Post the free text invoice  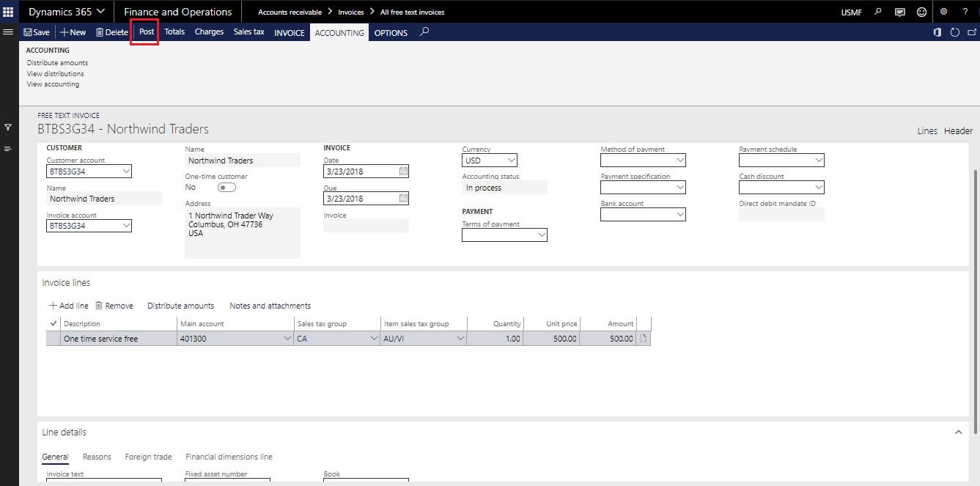pos(147,32)
